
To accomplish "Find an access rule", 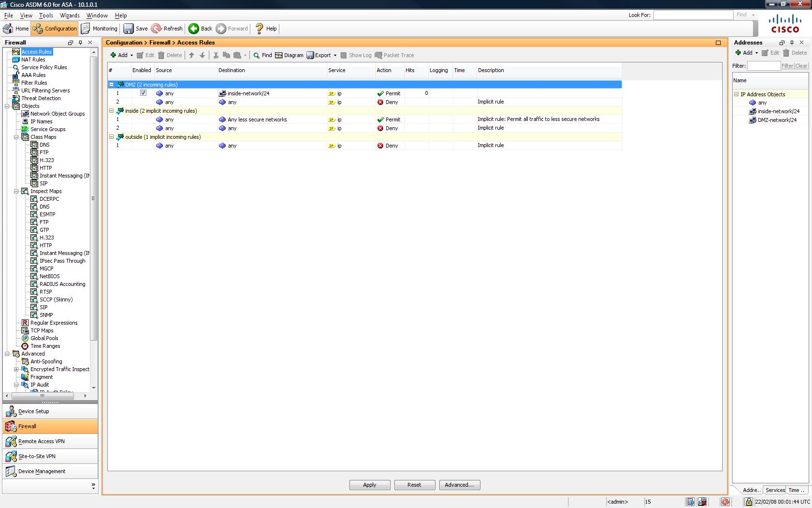I will pyautogui.click(x=262, y=55).
